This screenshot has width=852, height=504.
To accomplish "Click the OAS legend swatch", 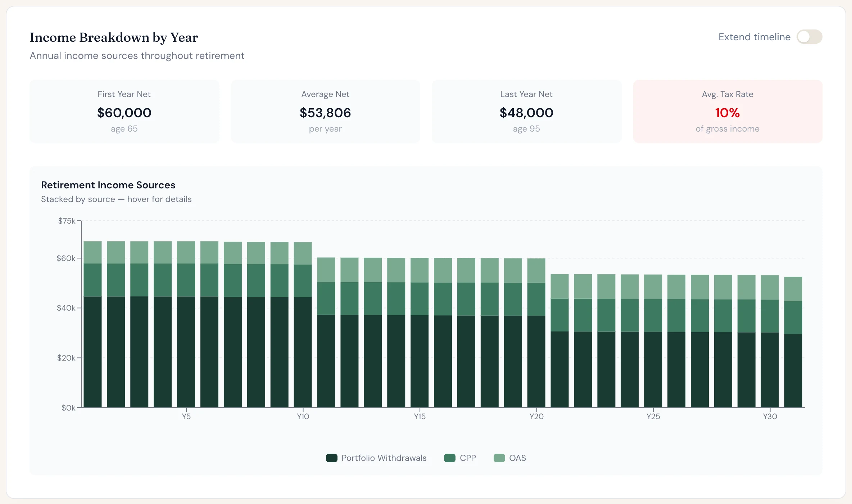I will coord(499,458).
